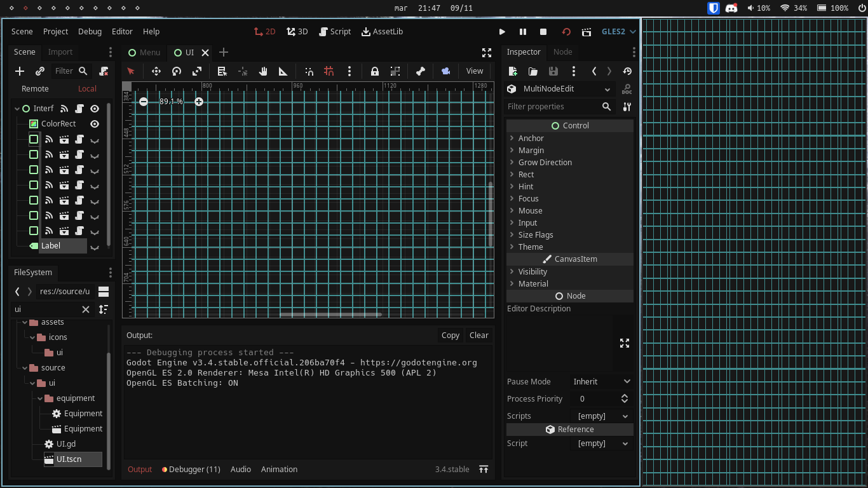This screenshot has height=488, width=868.
Task: Open the Debug menu
Action: click(90, 32)
